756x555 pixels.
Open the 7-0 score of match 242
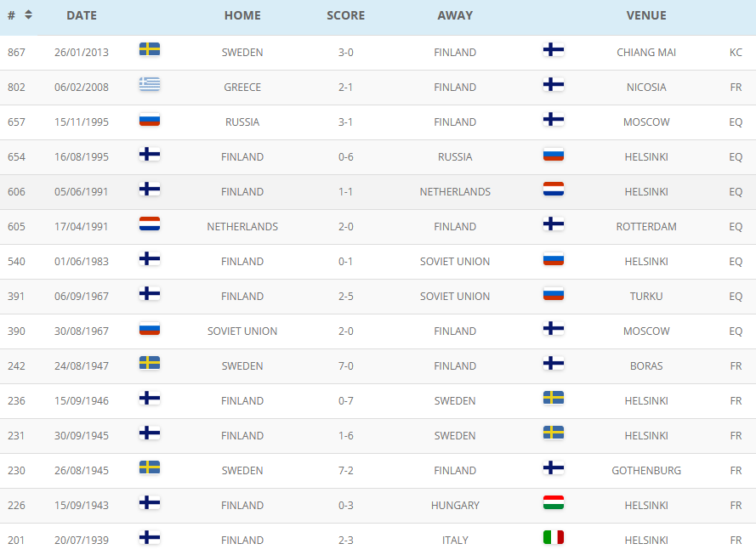pos(346,366)
